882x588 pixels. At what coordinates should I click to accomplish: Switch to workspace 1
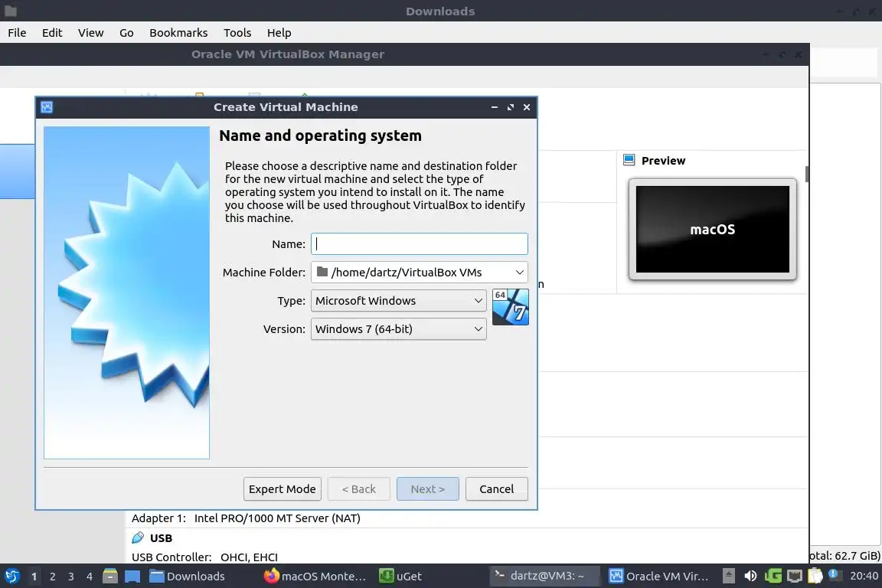(34, 577)
